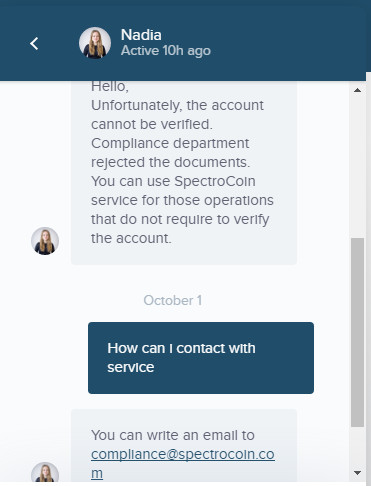This screenshot has height=486, width=371.
Task: Click the scrollbar down arrow
Action: tap(357, 473)
